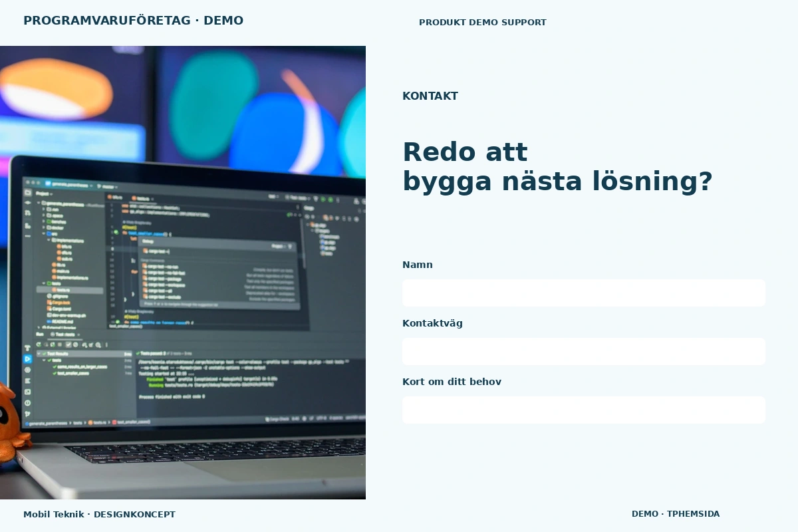Click the Mobil Teknik · DESIGNKONCEPT footer text
Screen dimensions: 798x532
[99, 514]
